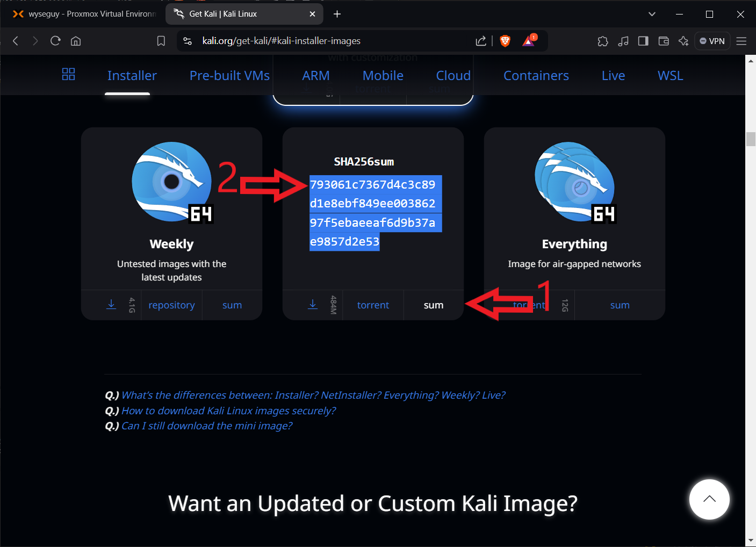Bookmark this page

coord(161,41)
